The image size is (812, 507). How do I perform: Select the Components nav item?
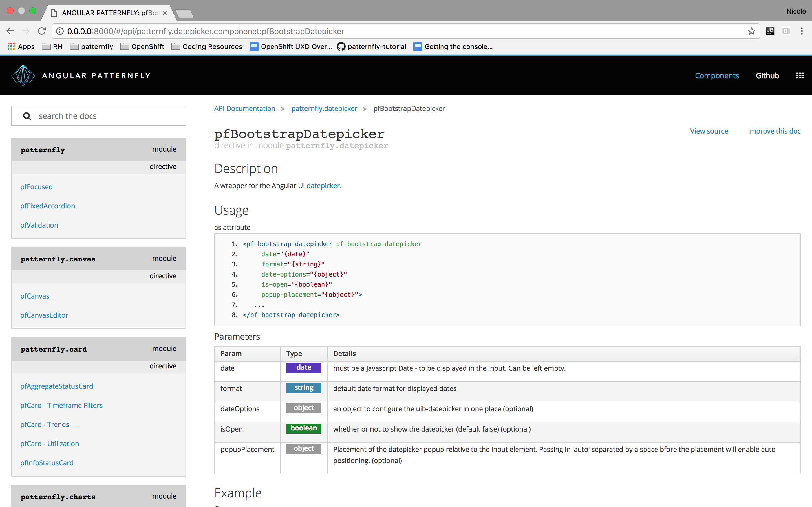pos(717,75)
